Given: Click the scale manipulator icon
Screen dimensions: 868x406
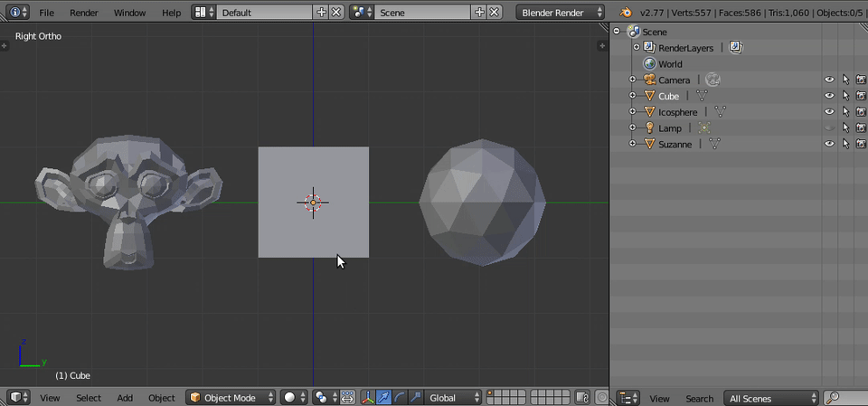Looking at the screenshot, I should pos(415,398).
